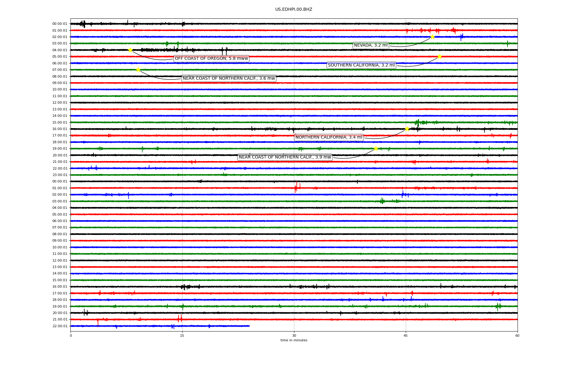The width and height of the screenshot is (588, 368).
Task: Click the NEVADA, 3.2 ml annotation box
Action: click(x=371, y=45)
